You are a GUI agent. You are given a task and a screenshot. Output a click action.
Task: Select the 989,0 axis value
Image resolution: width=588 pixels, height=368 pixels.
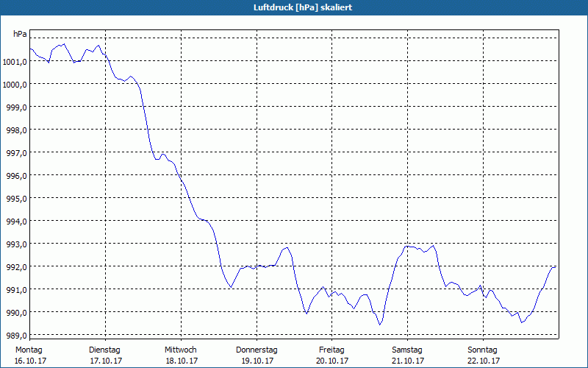point(16,336)
